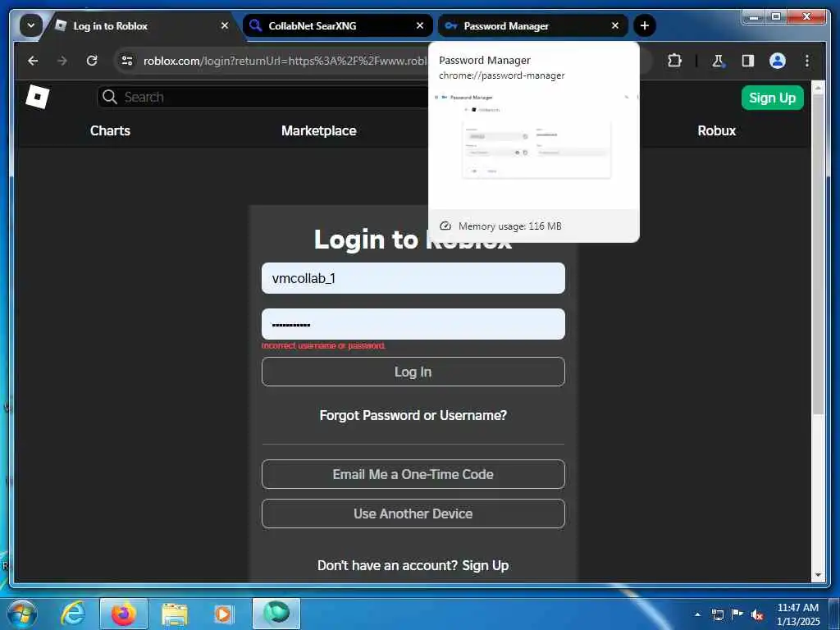Open Forgot Password or Username link
The height and width of the screenshot is (630, 840).
click(413, 415)
